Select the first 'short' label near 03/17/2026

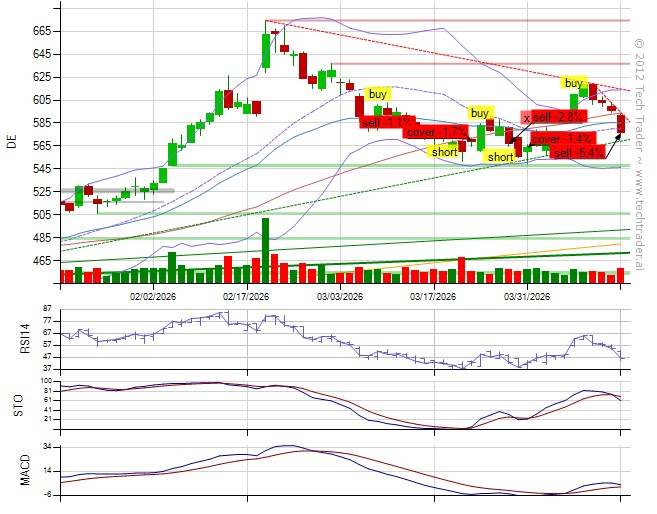point(444,153)
